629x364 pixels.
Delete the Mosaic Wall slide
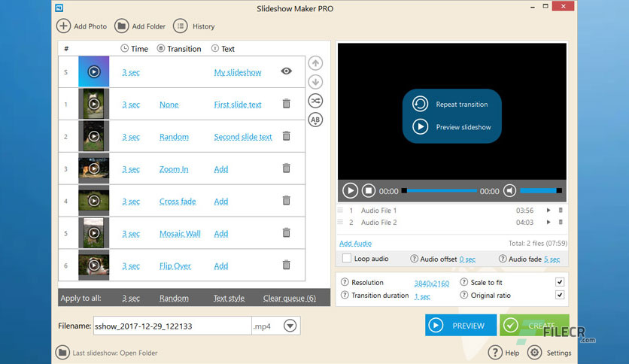pyautogui.click(x=286, y=232)
